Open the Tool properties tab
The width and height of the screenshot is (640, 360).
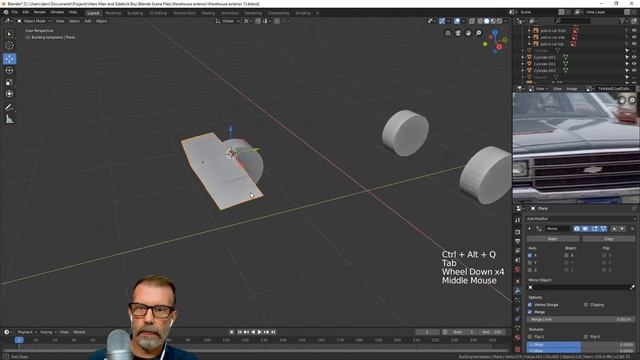518,220
